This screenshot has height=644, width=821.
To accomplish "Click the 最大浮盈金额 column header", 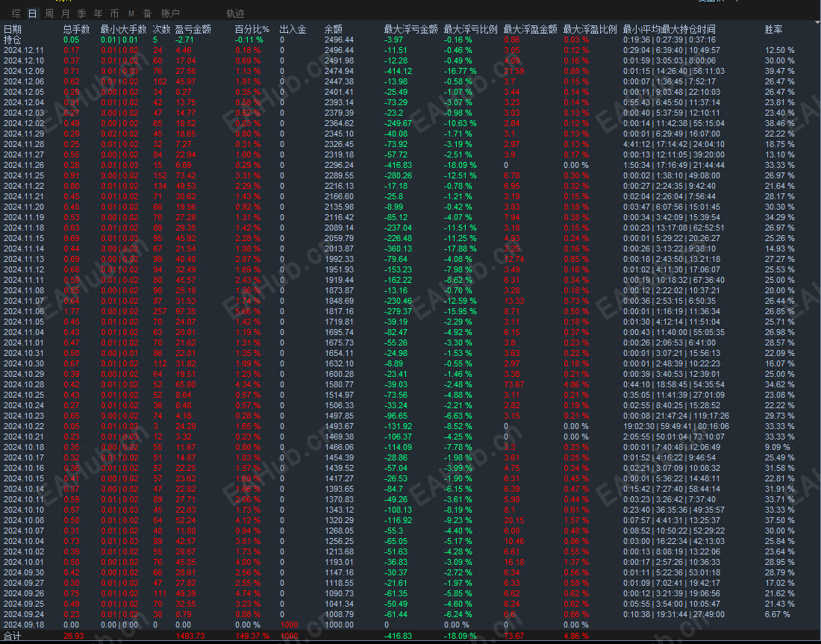I will tap(531, 29).
